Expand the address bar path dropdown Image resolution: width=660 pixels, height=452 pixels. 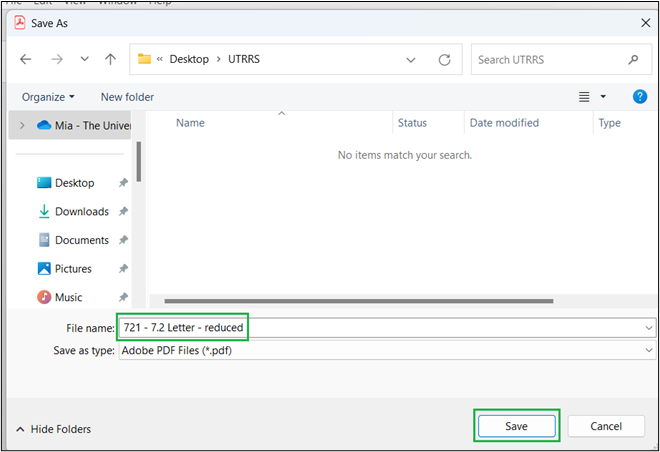pyautogui.click(x=411, y=60)
